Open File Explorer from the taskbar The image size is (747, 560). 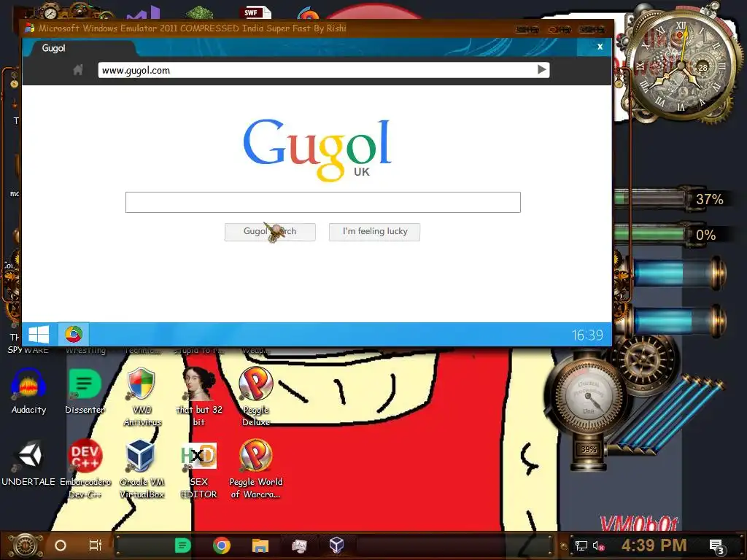pos(260,545)
